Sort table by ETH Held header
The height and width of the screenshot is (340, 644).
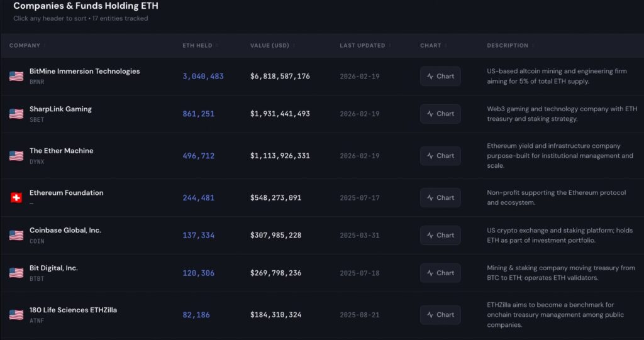coord(197,46)
